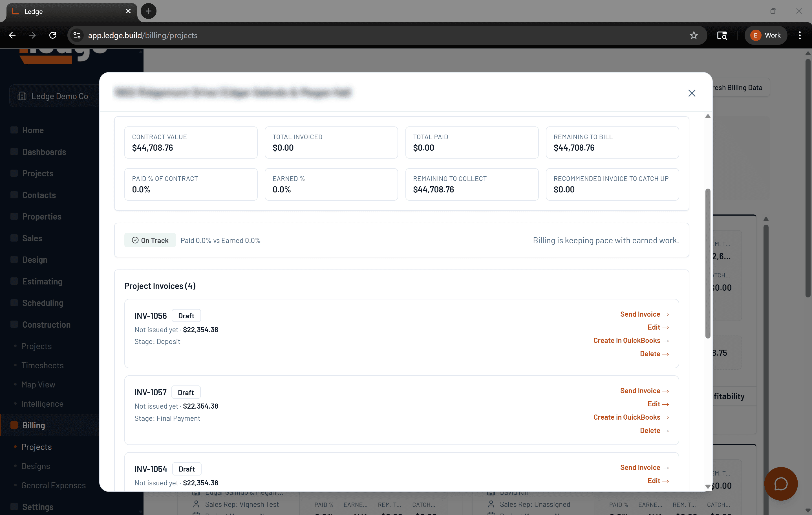Viewport: 812px width, 515px height.
Task: Close the Ledge browser tab
Action: coord(128,12)
